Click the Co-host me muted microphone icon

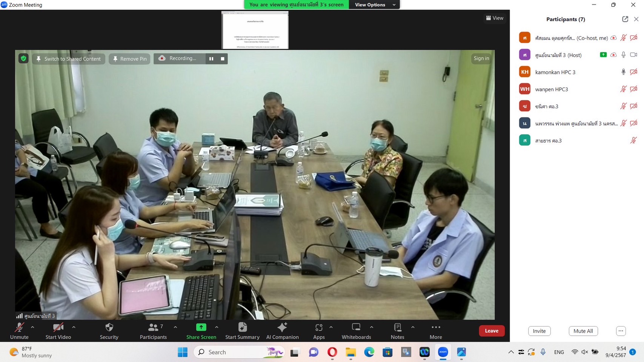pos(623,38)
